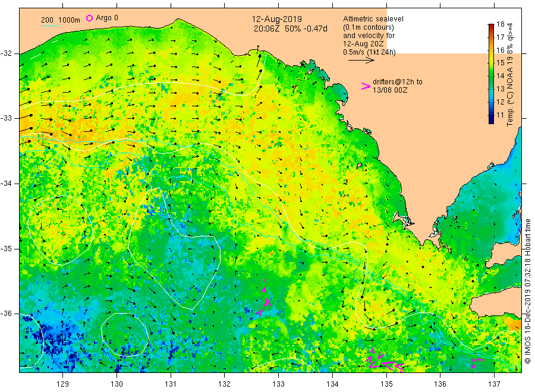Click the 136 longitude axis label
This screenshot has height=392, width=535.
pyautogui.click(x=440, y=384)
